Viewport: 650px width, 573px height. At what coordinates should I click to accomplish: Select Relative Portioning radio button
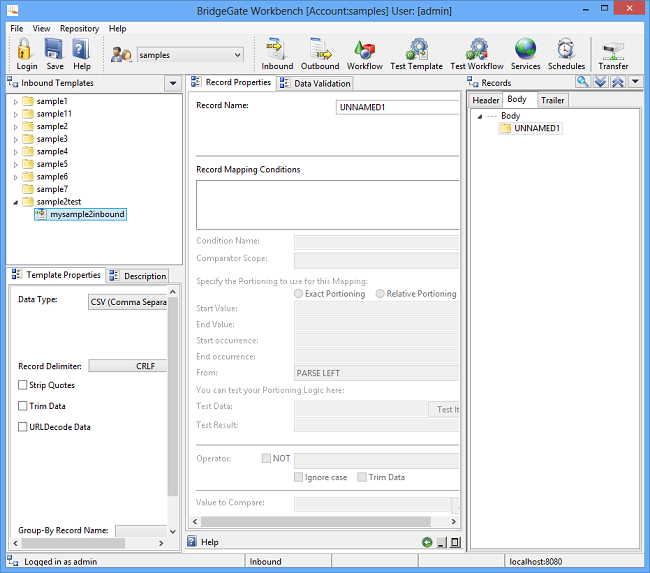point(380,294)
